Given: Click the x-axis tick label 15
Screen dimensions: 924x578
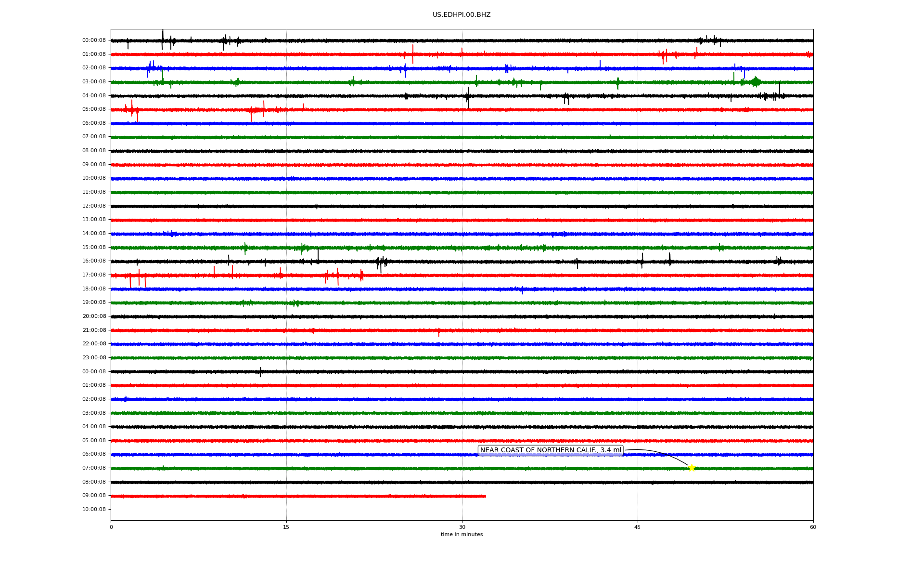Looking at the screenshot, I should (x=286, y=527).
